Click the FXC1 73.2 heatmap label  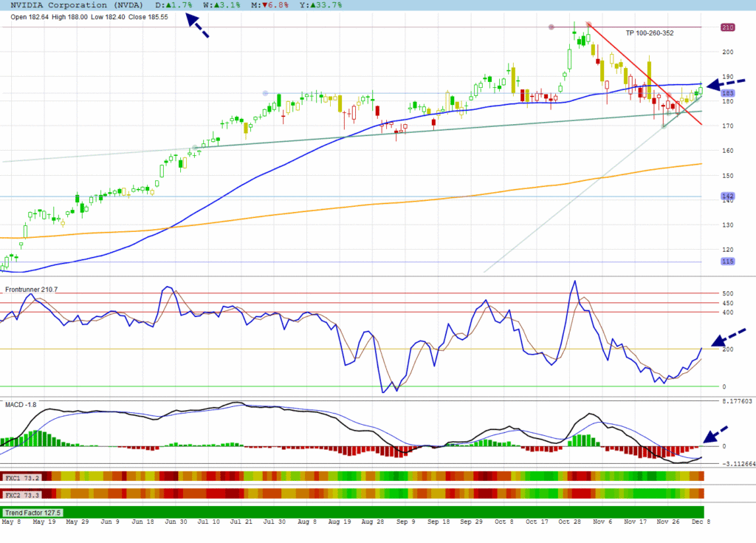pos(21,478)
